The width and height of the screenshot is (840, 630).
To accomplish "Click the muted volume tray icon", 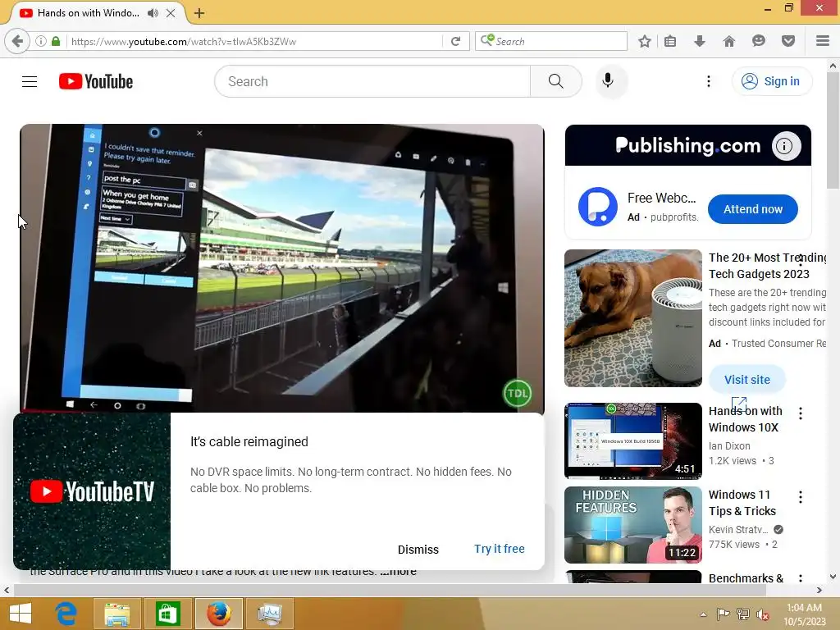I will 762,614.
